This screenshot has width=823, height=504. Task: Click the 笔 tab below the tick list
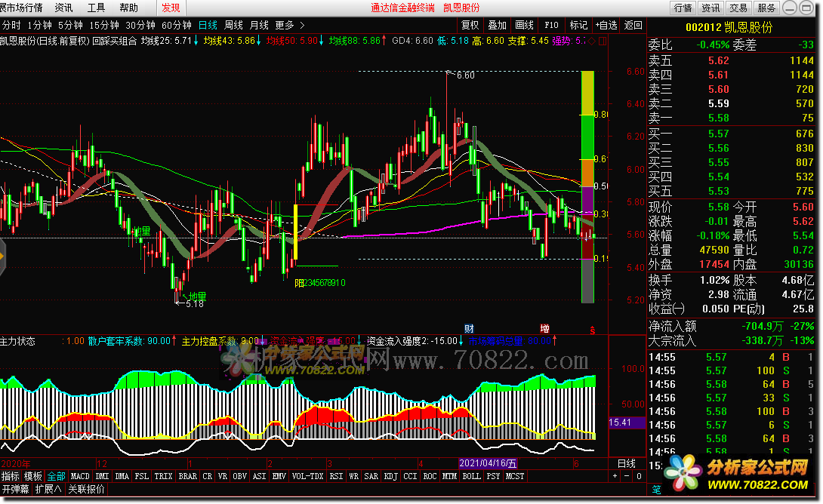tap(657, 490)
